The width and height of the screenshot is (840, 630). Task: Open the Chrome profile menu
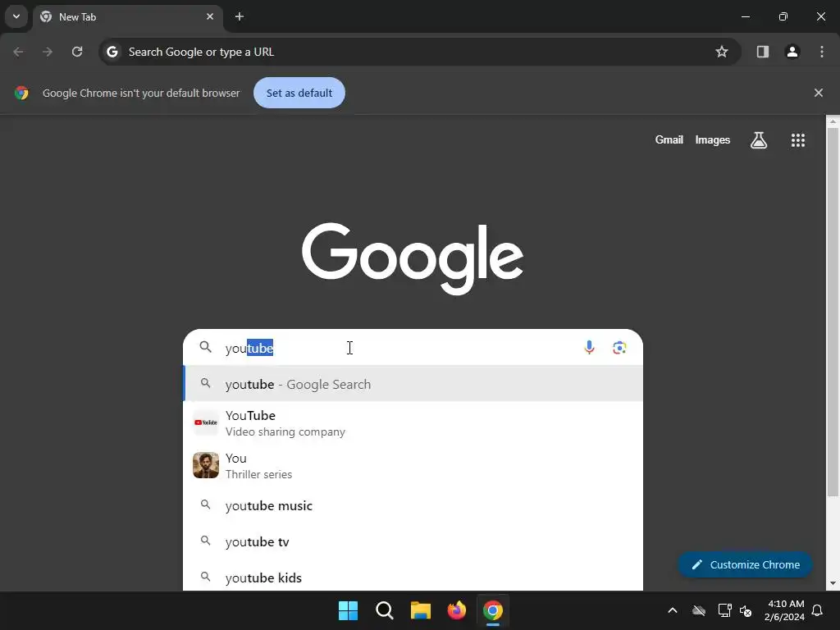(x=792, y=52)
